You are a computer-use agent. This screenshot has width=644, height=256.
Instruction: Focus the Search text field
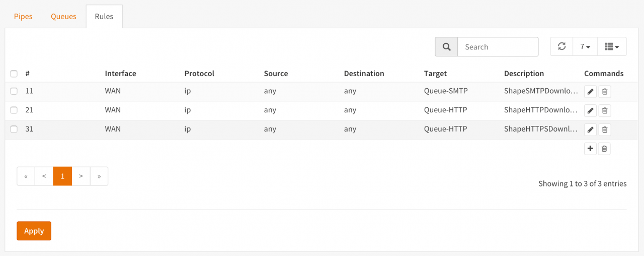(498, 47)
